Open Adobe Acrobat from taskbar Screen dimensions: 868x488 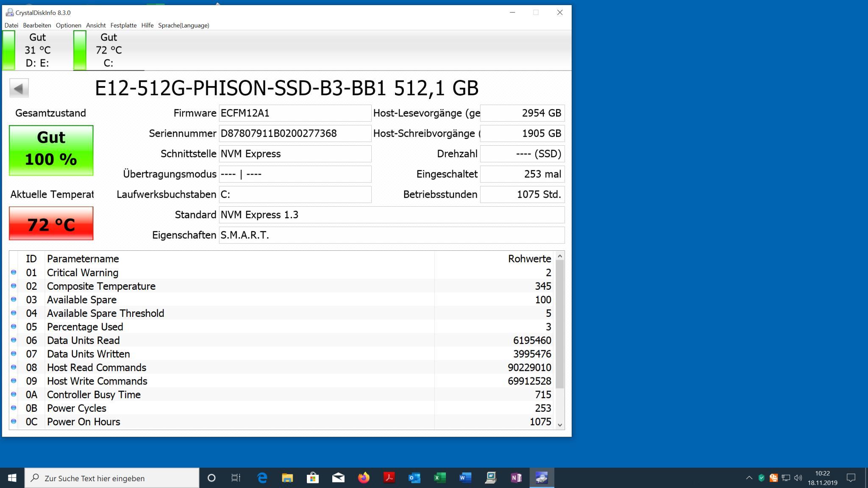[x=389, y=478]
